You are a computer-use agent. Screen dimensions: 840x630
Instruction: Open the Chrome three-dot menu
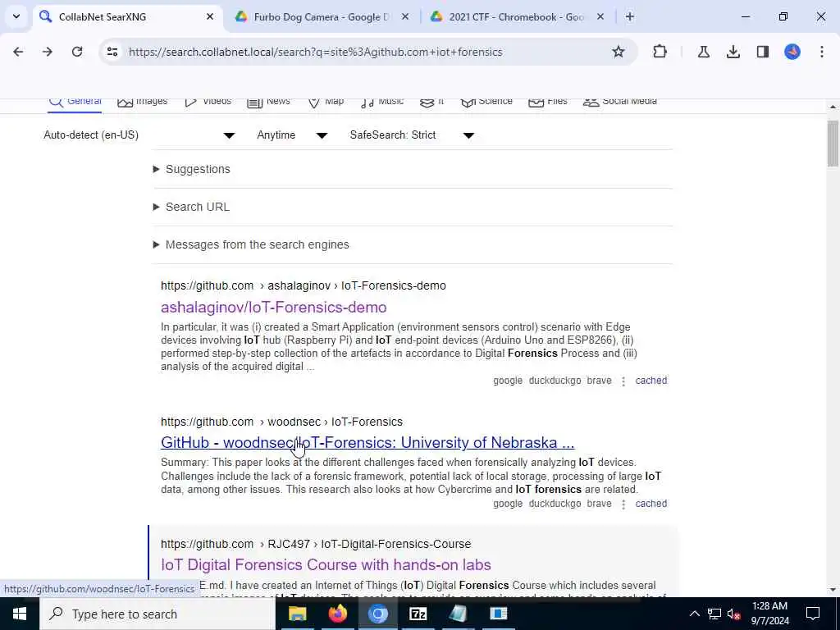click(x=822, y=52)
